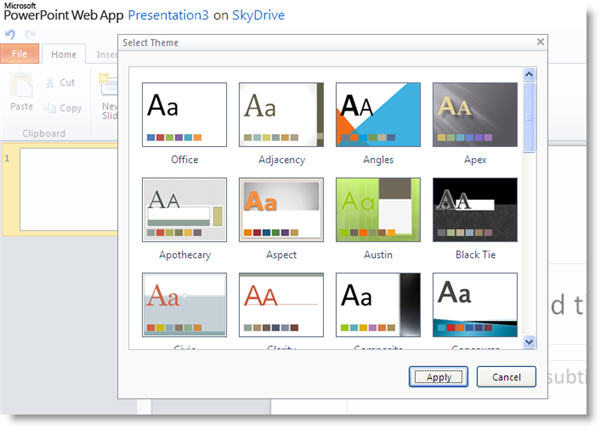Choose the Black Tie theme
Viewport: 600px width, 428px height.
(x=474, y=209)
